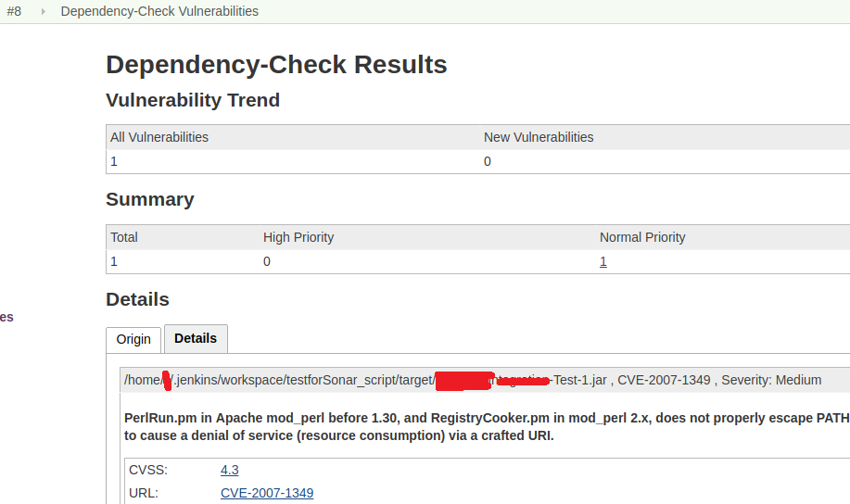Click the High Priority value 0
The width and height of the screenshot is (850, 504).
pyautogui.click(x=267, y=261)
